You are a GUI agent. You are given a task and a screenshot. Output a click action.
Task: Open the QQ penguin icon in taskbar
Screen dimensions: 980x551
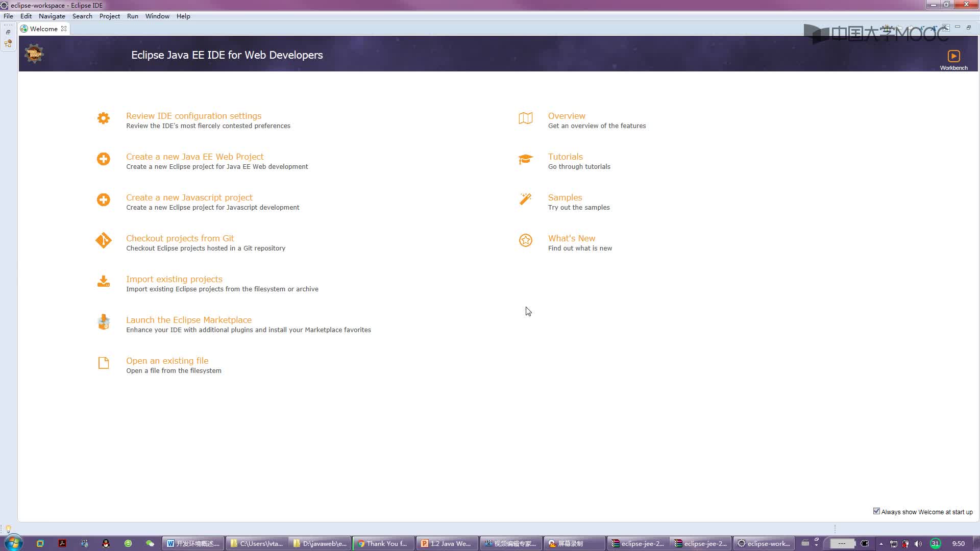click(106, 543)
